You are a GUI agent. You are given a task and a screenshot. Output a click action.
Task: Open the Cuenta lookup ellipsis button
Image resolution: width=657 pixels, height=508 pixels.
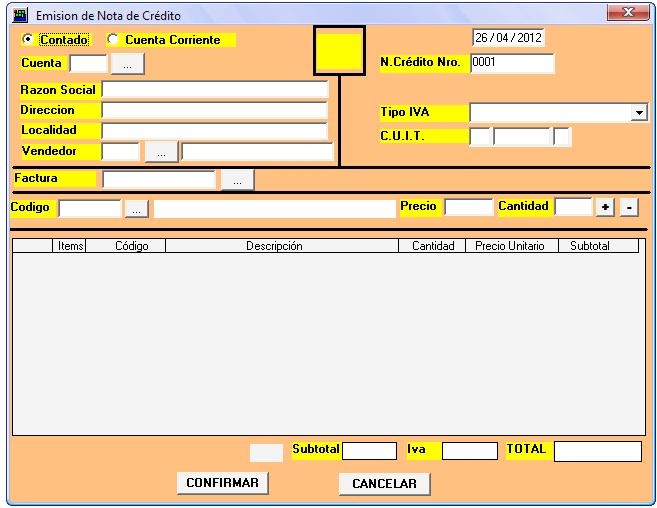coord(128,64)
